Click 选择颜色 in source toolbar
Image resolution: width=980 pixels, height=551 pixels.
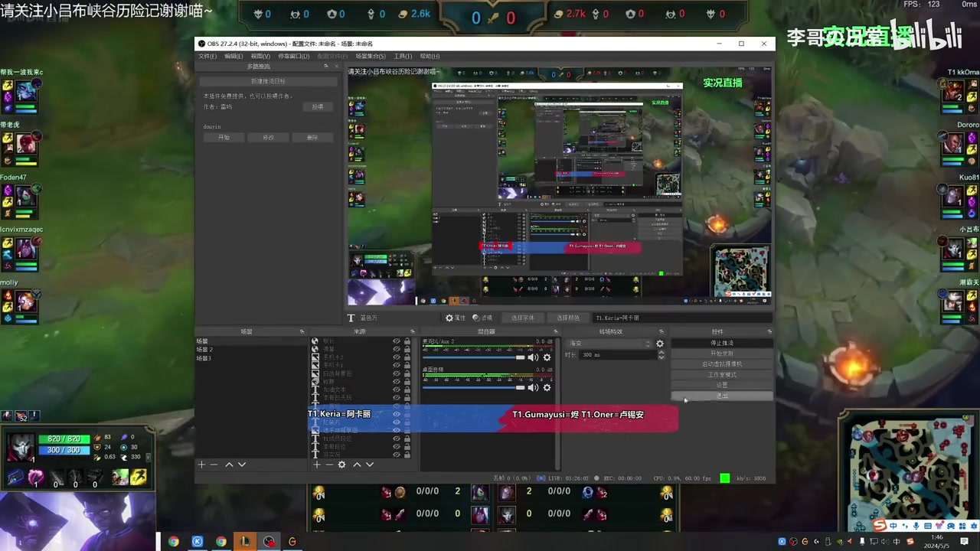(568, 318)
